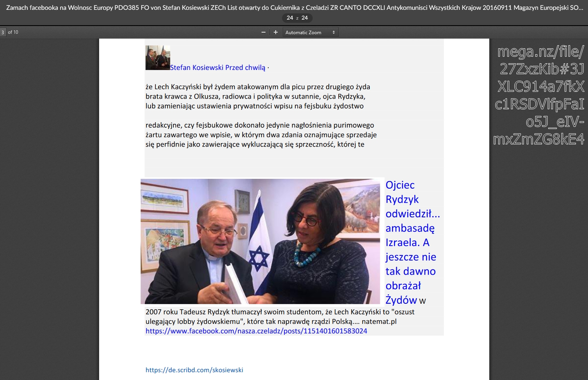This screenshot has height=380, width=588.
Task: Click the 24 z 24 page counter
Action: pos(297,18)
